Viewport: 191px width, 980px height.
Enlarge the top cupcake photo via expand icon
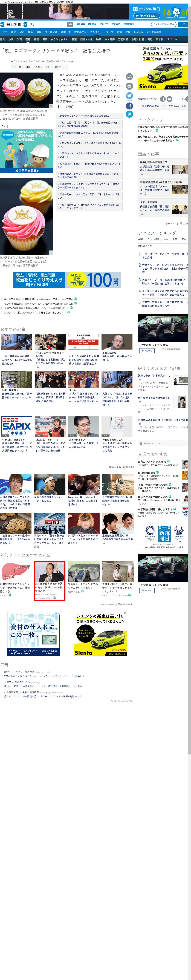point(51,106)
